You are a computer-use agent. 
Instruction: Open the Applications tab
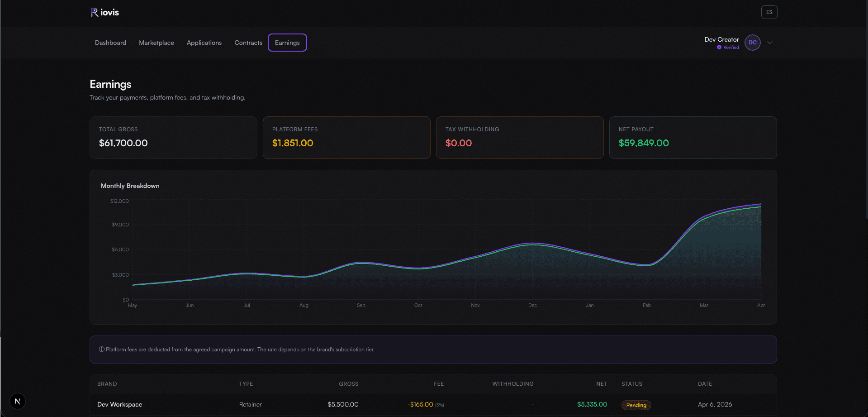coord(204,43)
